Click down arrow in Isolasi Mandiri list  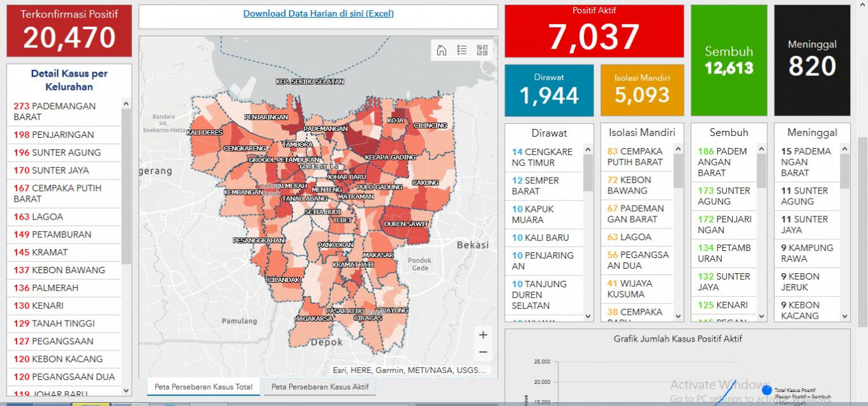point(678,315)
